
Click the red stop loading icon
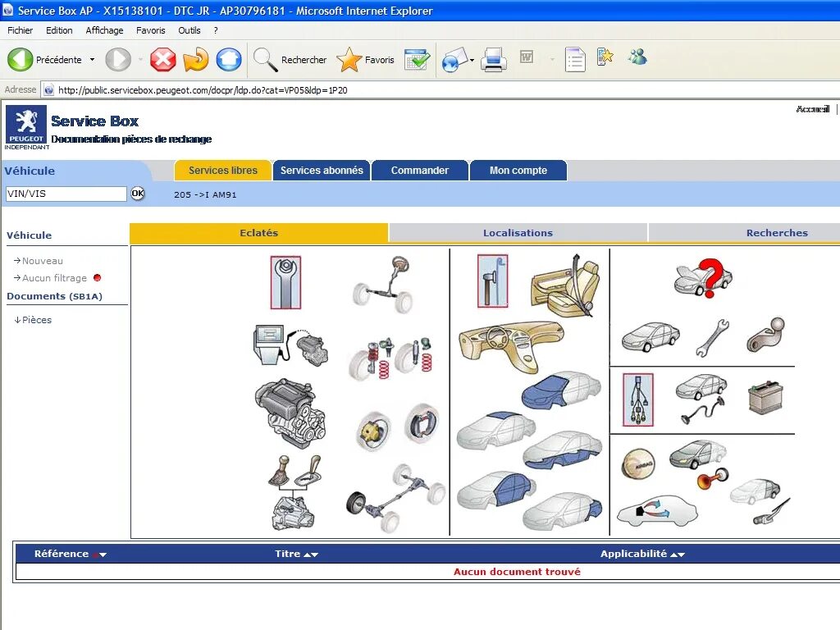(163, 59)
